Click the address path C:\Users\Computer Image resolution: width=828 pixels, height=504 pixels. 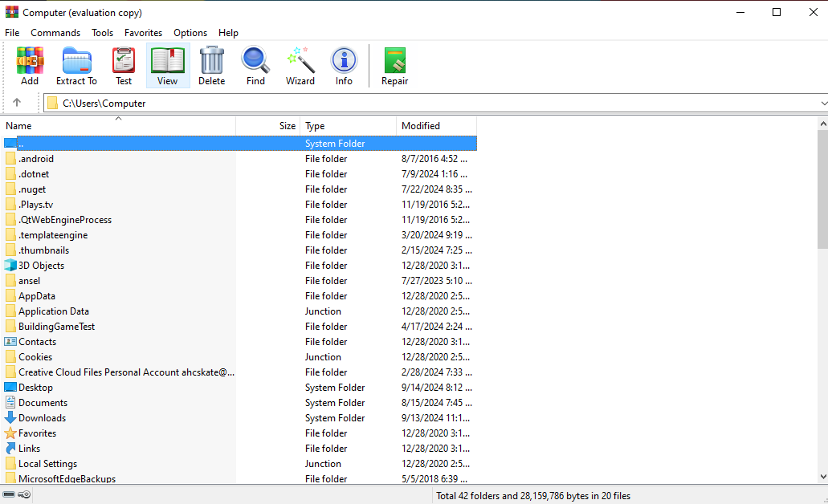[104, 104]
